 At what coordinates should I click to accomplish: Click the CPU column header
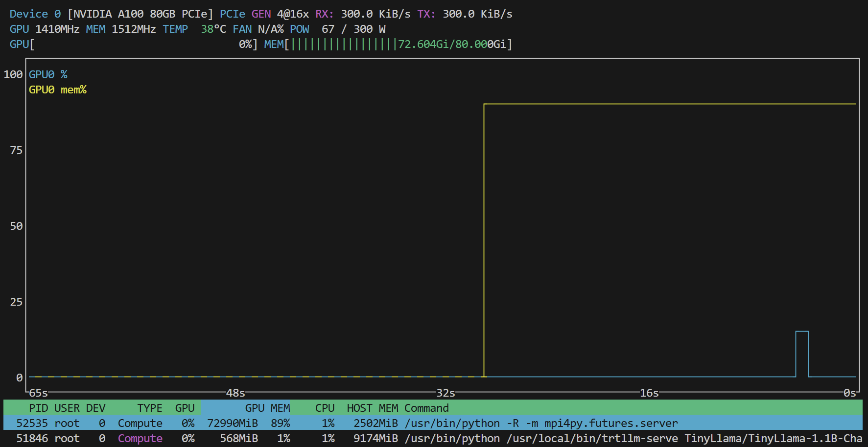pyautogui.click(x=325, y=408)
